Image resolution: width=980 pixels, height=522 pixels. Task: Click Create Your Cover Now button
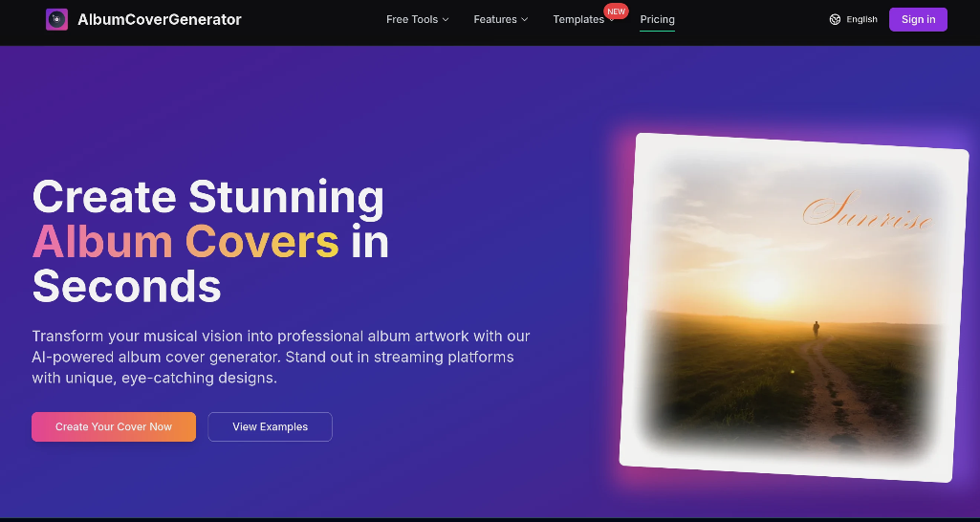[x=114, y=426]
